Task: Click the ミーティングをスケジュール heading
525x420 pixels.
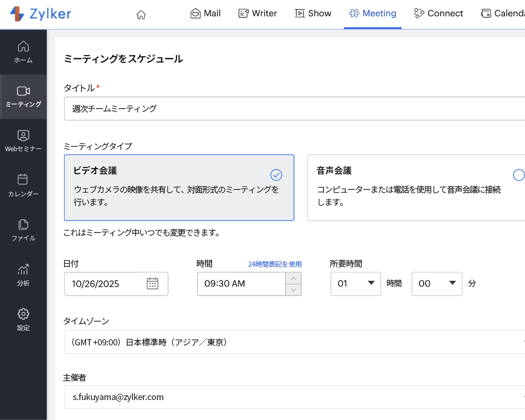Action: 123,59
